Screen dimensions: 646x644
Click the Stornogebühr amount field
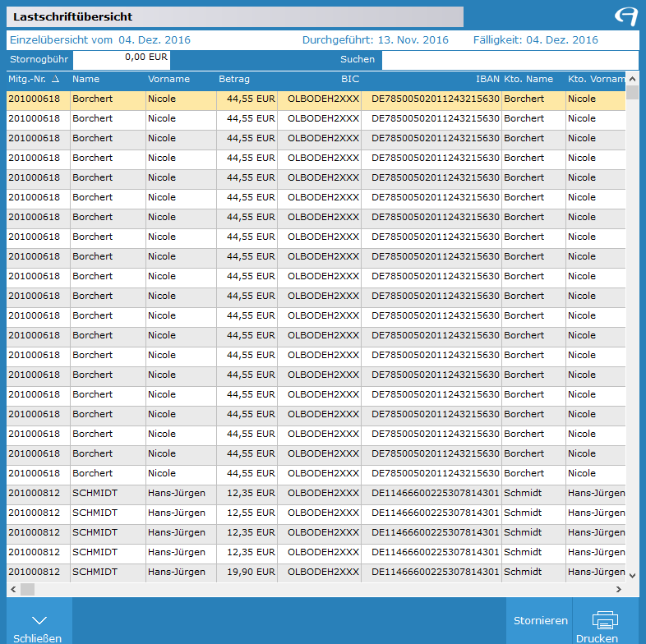[x=122, y=60]
